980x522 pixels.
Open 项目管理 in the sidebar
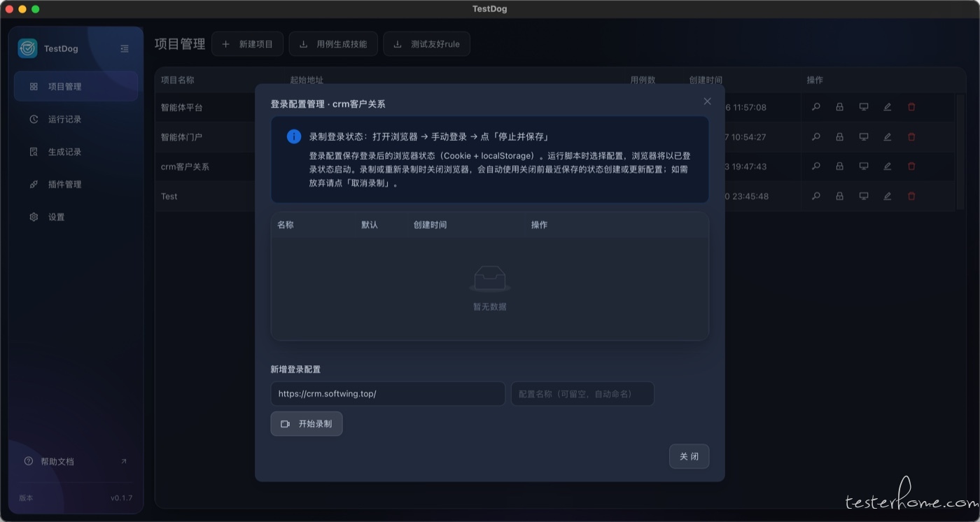click(76, 87)
